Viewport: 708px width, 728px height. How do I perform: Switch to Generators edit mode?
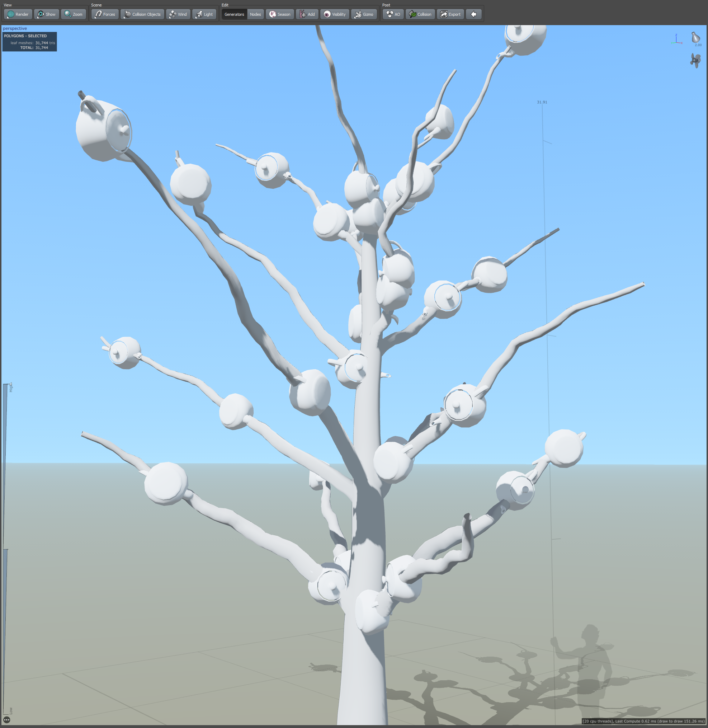tap(234, 14)
